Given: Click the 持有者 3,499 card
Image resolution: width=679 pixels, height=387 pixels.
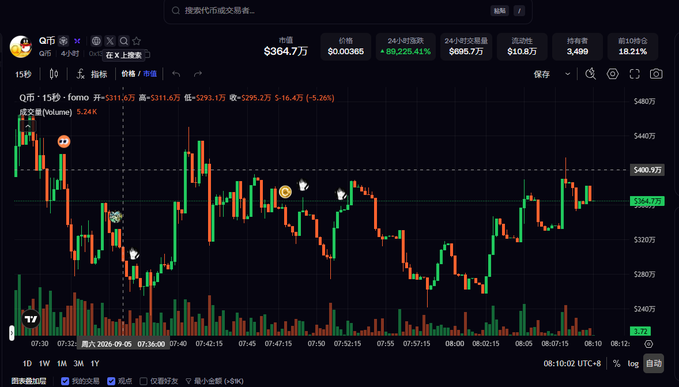Looking at the screenshot, I should (x=577, y=47).
